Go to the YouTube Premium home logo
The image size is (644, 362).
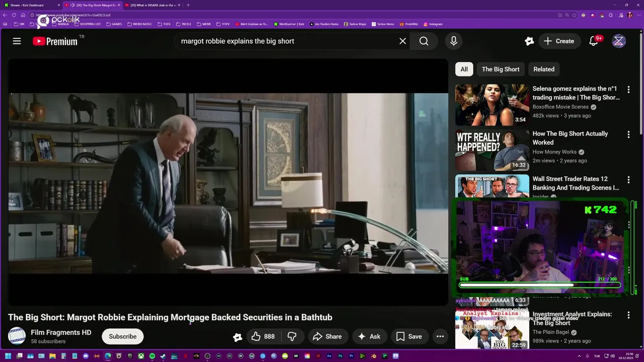pyautogui.click(x=55, y=41)
